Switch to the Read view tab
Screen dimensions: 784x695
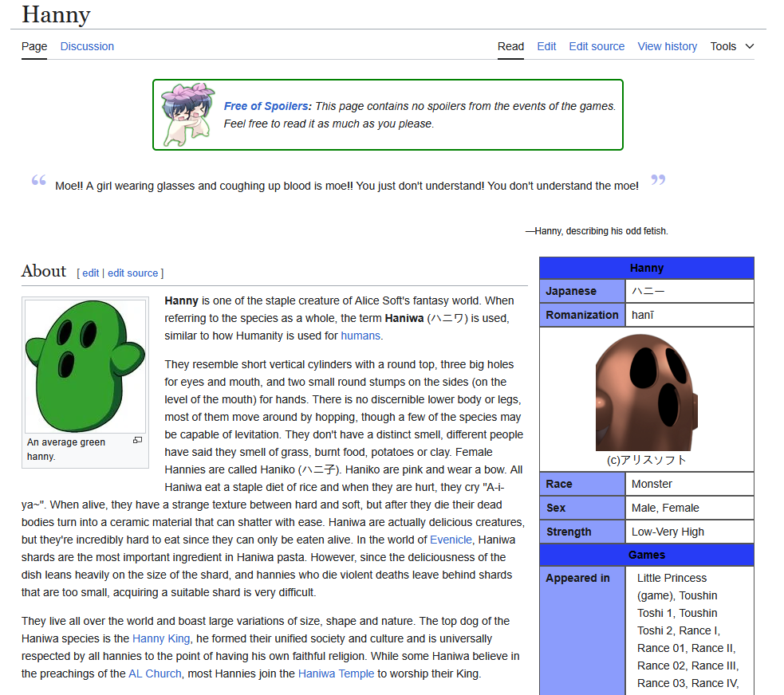(510, 46)
